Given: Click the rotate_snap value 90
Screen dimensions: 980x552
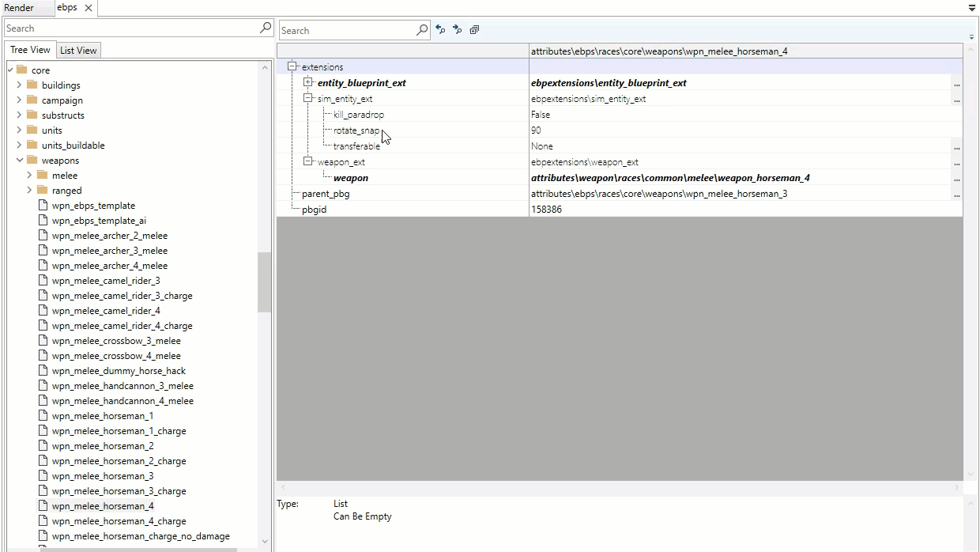Looking at the screenshot, I should pyautogui.click(x=536, y=130).
